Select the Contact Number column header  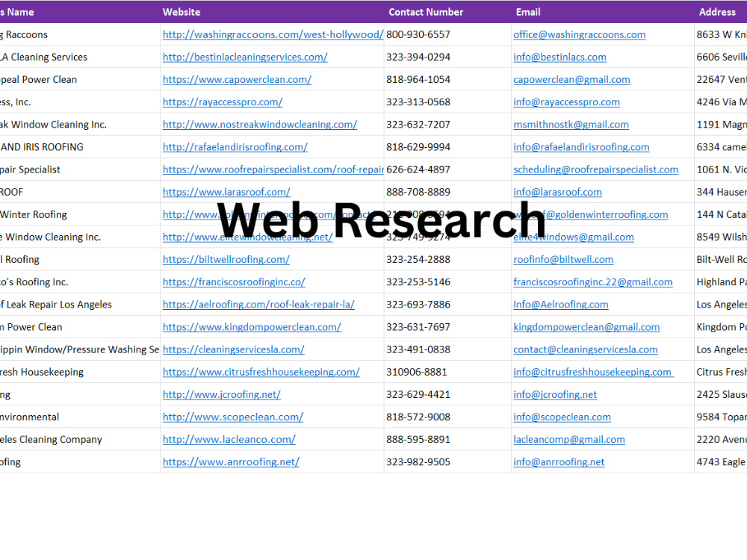(x=426, y=12)
